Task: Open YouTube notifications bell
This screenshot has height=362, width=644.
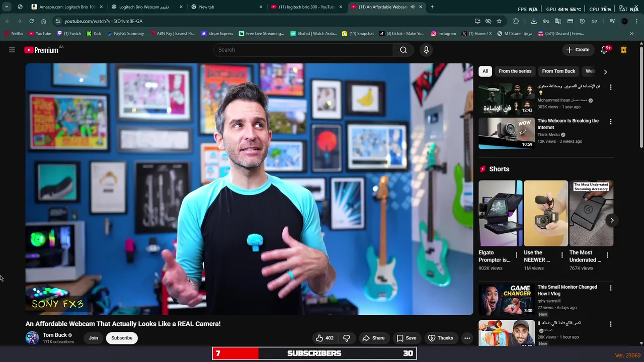Action: coord(604,50)
